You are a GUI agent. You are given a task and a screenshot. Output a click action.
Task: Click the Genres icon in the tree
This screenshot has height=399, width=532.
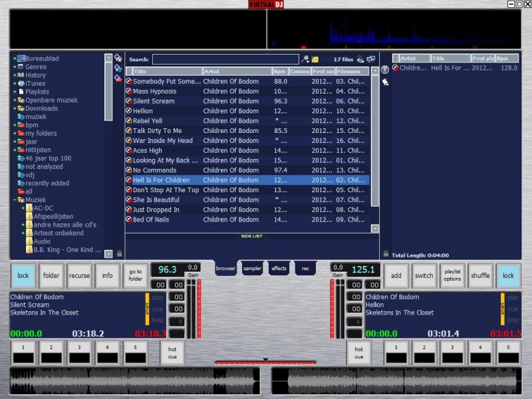click(x=21, y=67)
